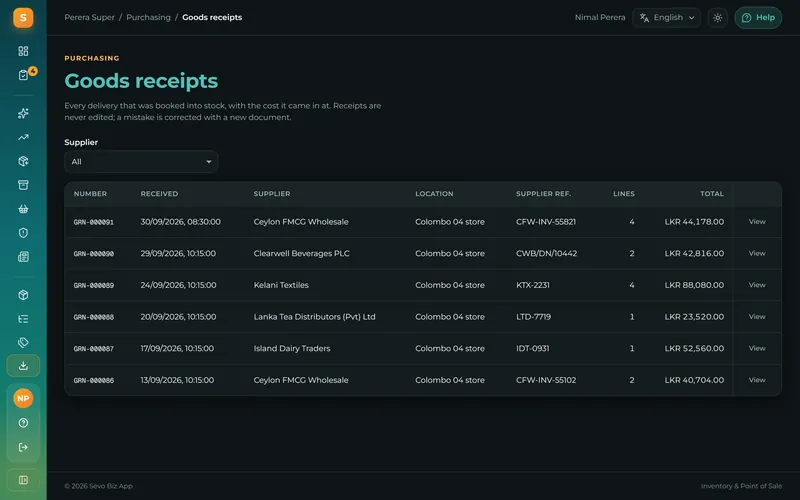Image resolution: width=800 pixels, height=500 pixels.
Task: Open the sparkles assistant icon in sidebar
Action: pos(23,113)
